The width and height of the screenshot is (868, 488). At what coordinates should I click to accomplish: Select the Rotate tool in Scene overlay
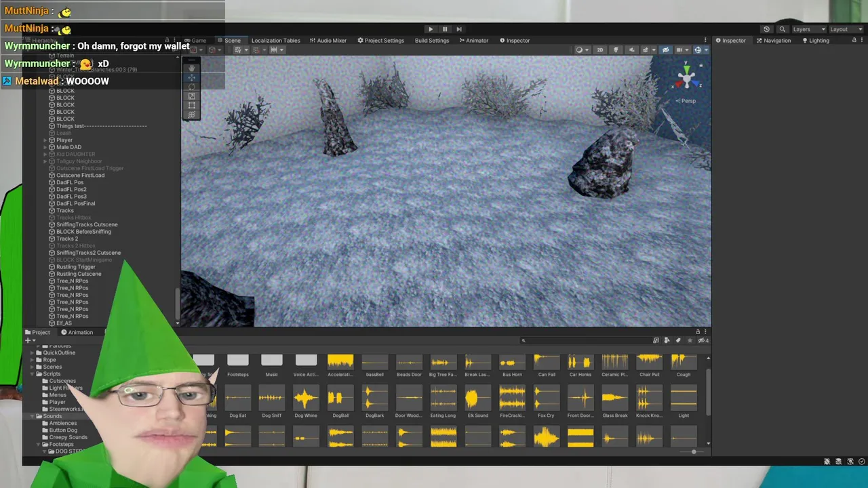(x=192, y=87)
